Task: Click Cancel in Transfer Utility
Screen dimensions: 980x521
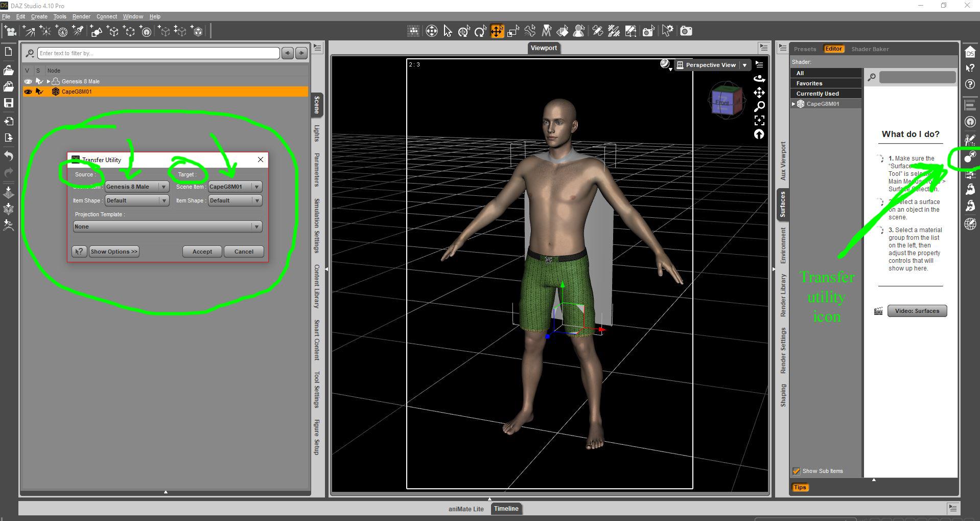Action: click(244, 252)
